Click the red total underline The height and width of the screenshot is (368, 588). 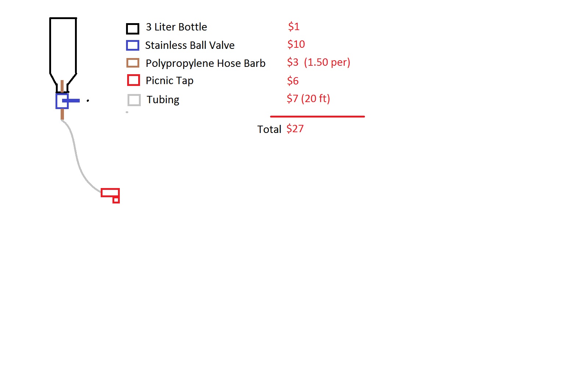tap(318, 116)
